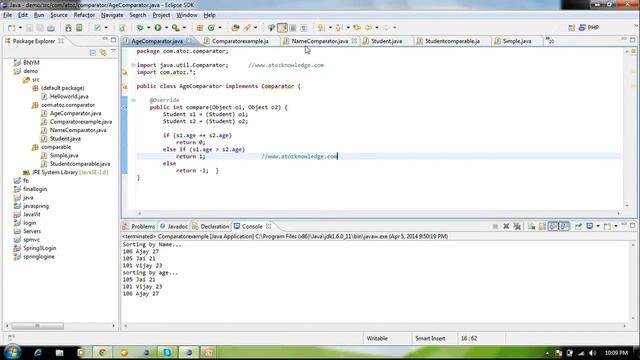
Task: Open the Navigate menu
Action: (112, 15)
